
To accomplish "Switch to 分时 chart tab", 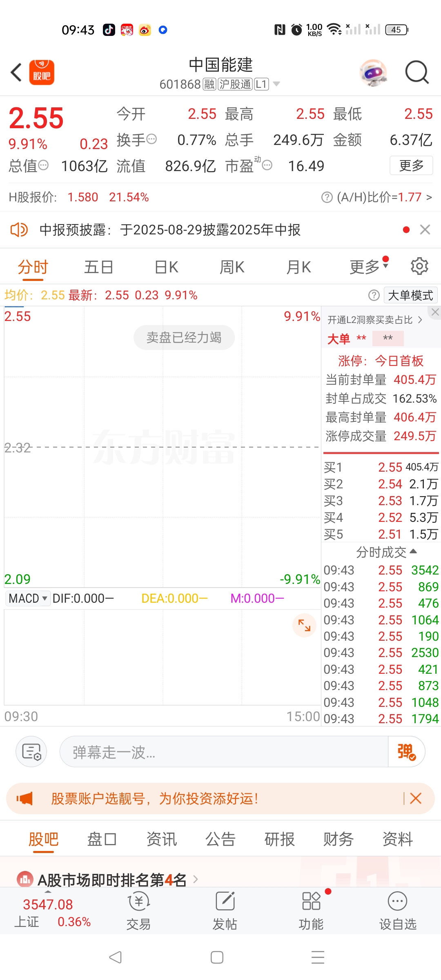I will click(33, 267).
